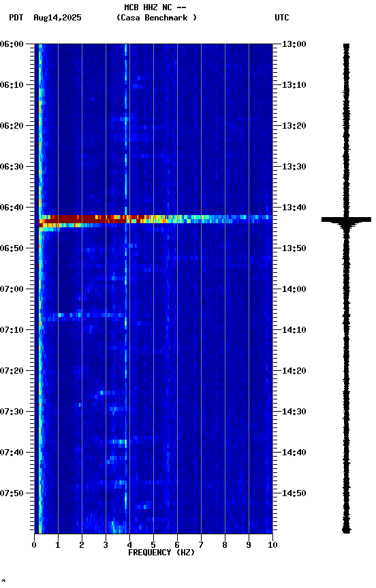The image size is (376, 588).
Task: Click the '5' frequency axis tick label
Action: [x=153, y=545]
